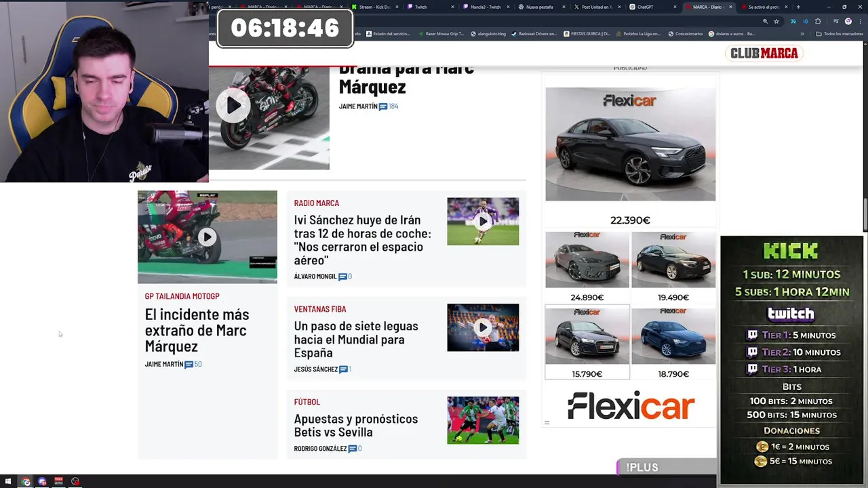Viewport: 868px width, 488px height.
Task: Open the large Flexicar logo banner
Action: 631,406
